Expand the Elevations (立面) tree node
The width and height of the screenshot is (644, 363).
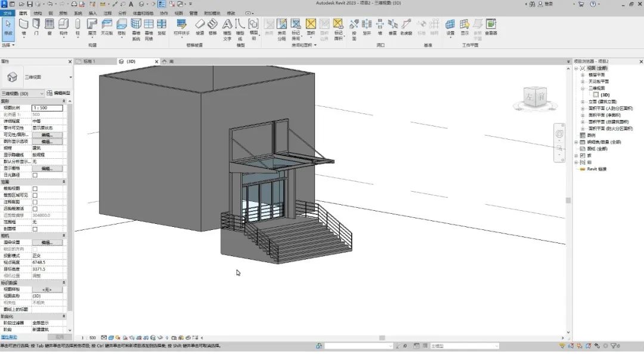tap(583, 101)
